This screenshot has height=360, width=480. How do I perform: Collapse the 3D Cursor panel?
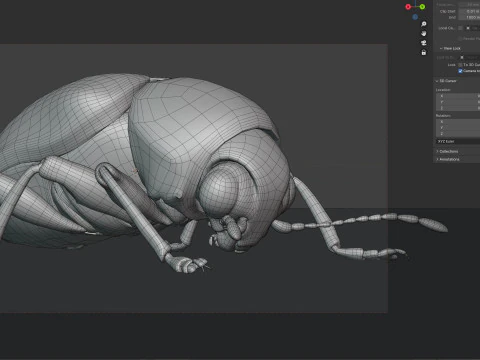[x=446, y=81]
